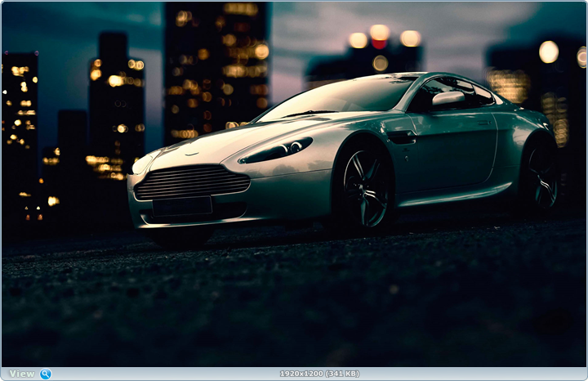Click the car's front wheel in image
Image resolution: width=588 pixels, height=381 pixels.
coord(363,190)
